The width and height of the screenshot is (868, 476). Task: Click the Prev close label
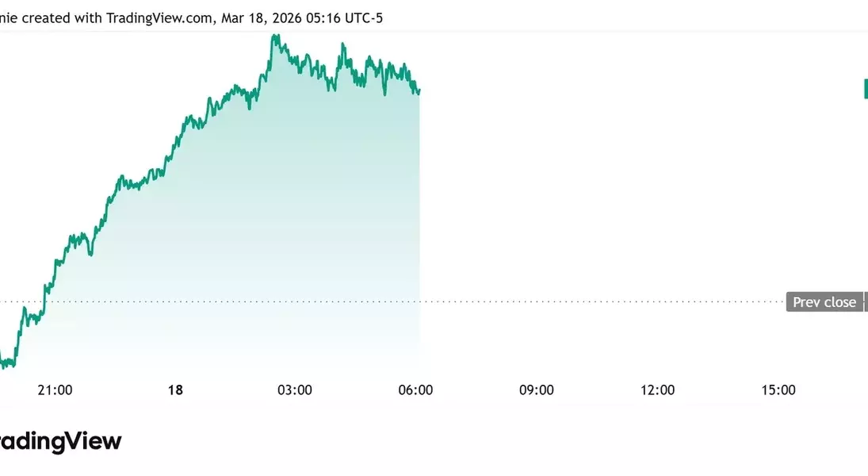(x=824, y=302)
